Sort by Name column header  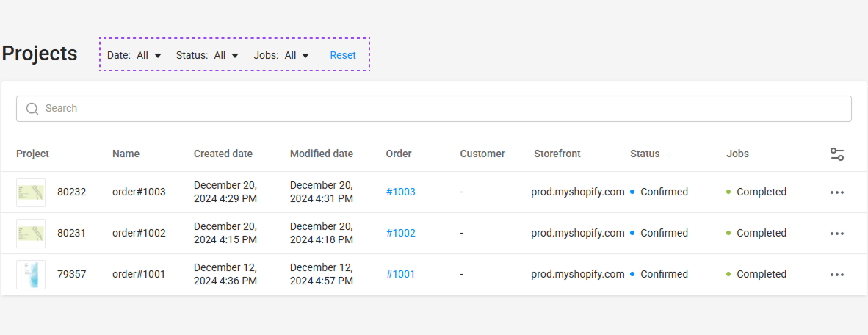[x=126, y=154]
